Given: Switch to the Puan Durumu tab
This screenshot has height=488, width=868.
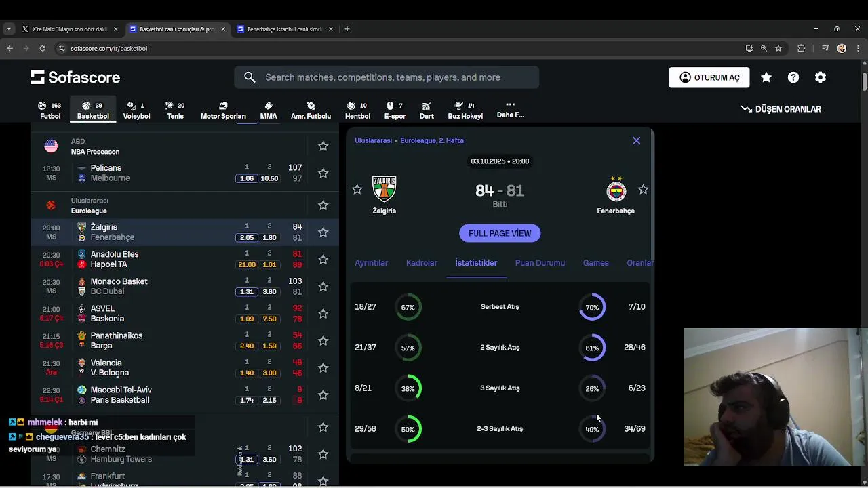Looking at the screenshot, I should (x=540, y=263).
